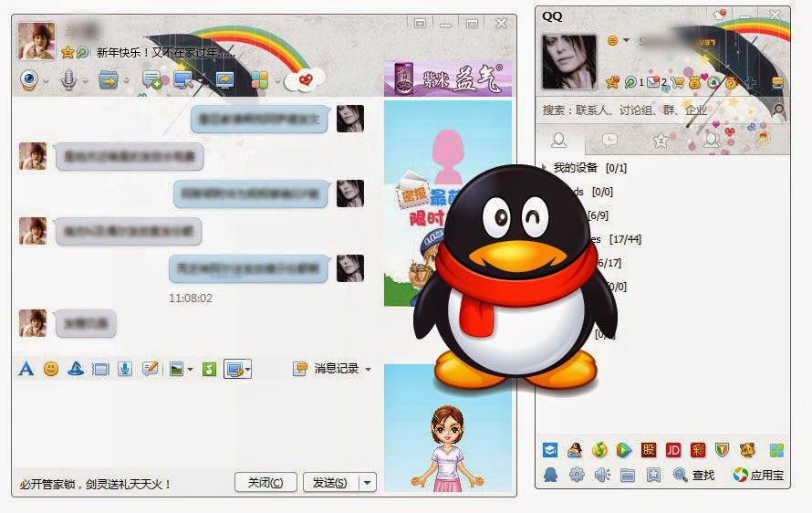This screenshot has width=812, height=513.
Task: Open the dropdown arrow next to the webcam icon
Action: [x=47, y=81]
